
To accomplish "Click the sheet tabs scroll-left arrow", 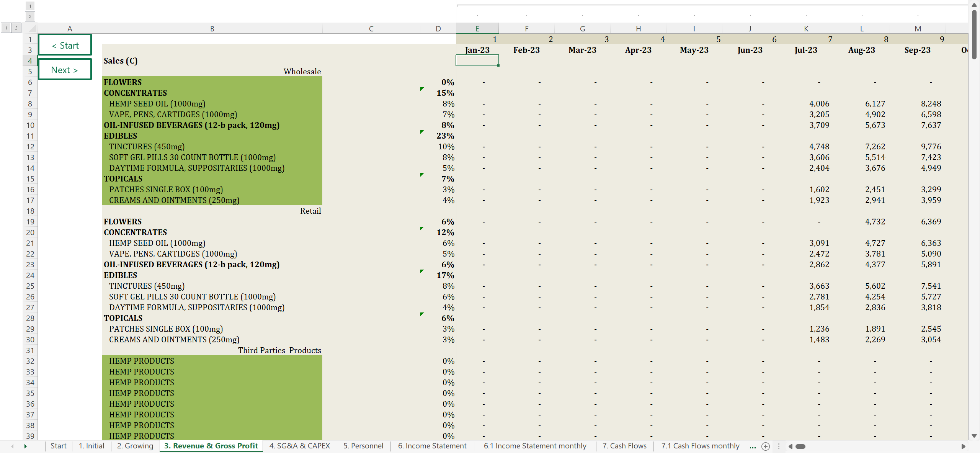I will (13, 446).
